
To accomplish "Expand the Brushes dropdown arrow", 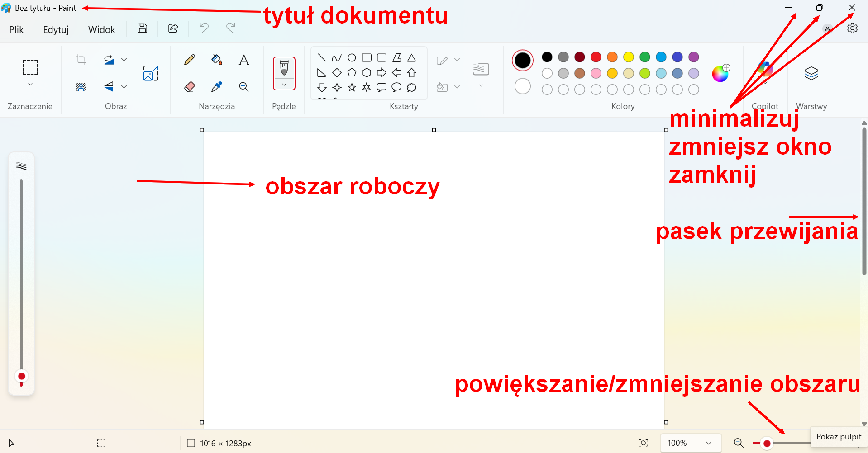I will pyautogui.click(x=284, y=85).
